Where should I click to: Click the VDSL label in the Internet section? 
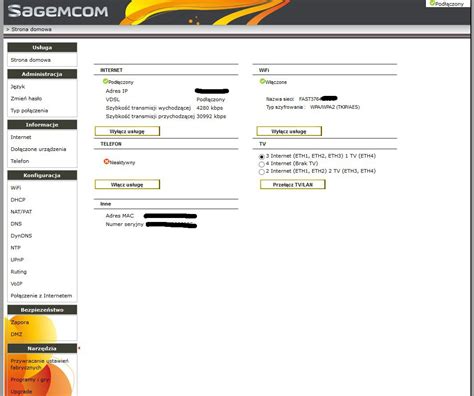click(113, 100)
